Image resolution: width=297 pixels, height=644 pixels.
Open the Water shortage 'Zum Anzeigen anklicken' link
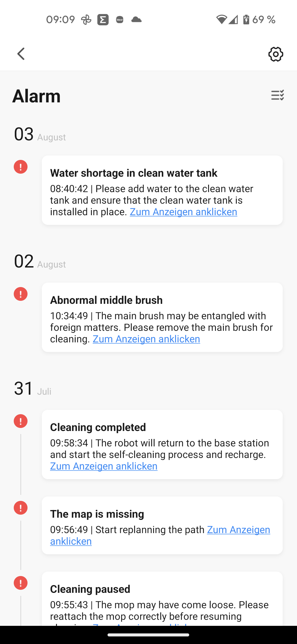tap(183, 212)
